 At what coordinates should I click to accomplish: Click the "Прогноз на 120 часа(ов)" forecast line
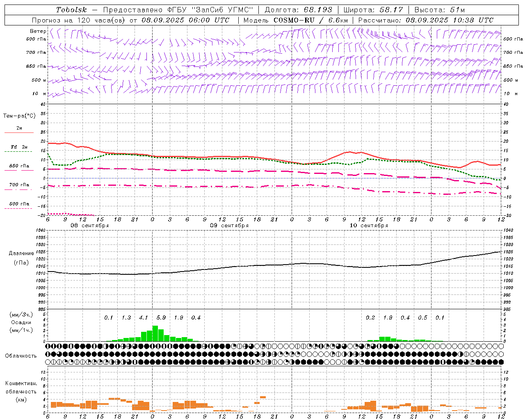[x=131, y=20]
